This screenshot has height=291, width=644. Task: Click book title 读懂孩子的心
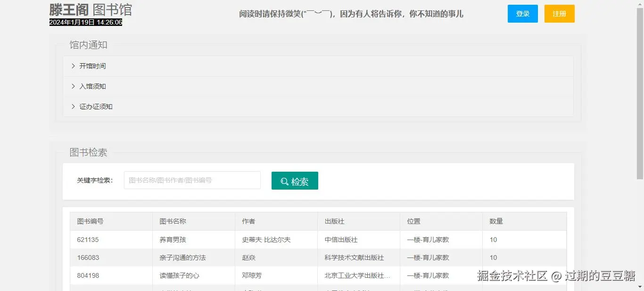(x=180, y=275)
